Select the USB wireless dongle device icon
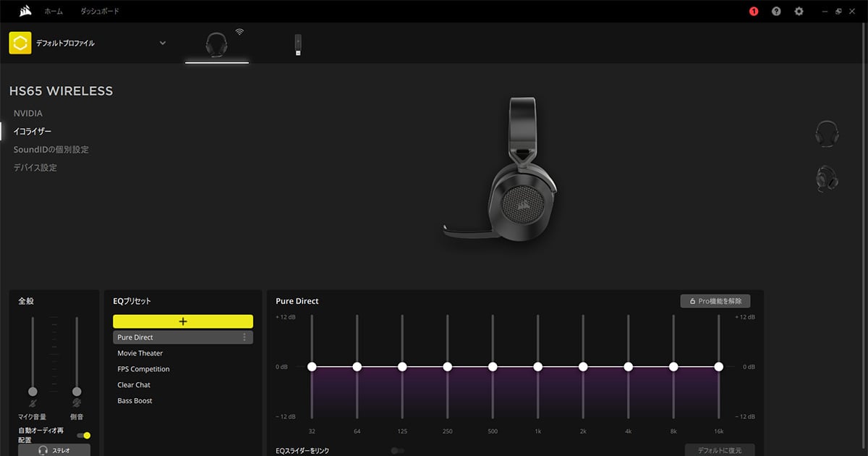Viewport: 868px width, 456px height. (298, 45)
